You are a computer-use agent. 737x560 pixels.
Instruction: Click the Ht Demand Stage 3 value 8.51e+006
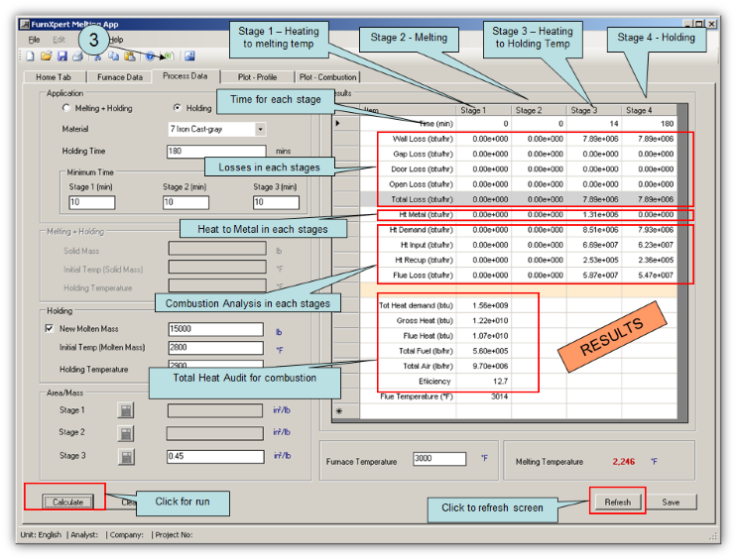[x=594, y=230]
